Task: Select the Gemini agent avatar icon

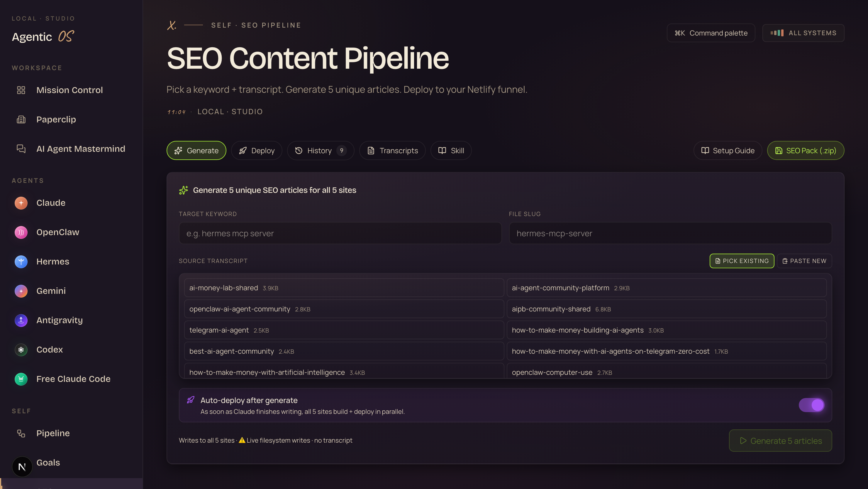Action: tap(21, 291)
